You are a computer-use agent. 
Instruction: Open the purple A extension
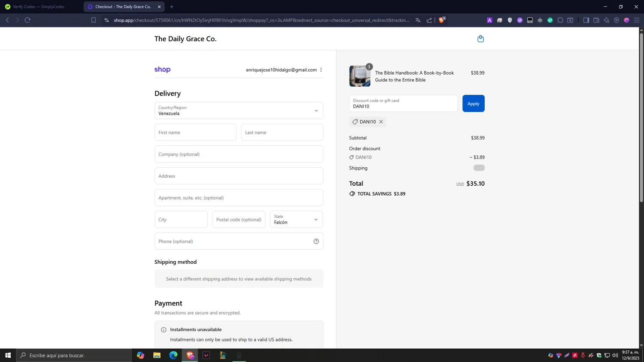[x=489, y=20]
